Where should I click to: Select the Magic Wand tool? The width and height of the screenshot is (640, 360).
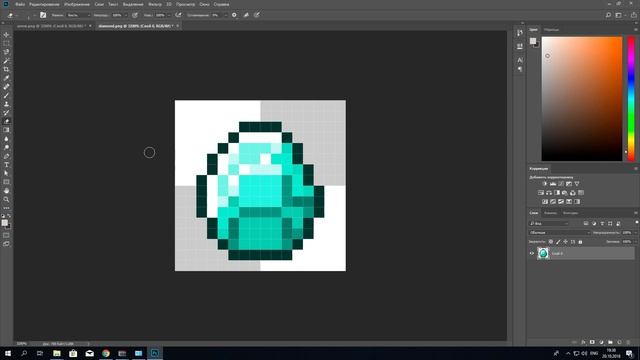tap(6, 61)
